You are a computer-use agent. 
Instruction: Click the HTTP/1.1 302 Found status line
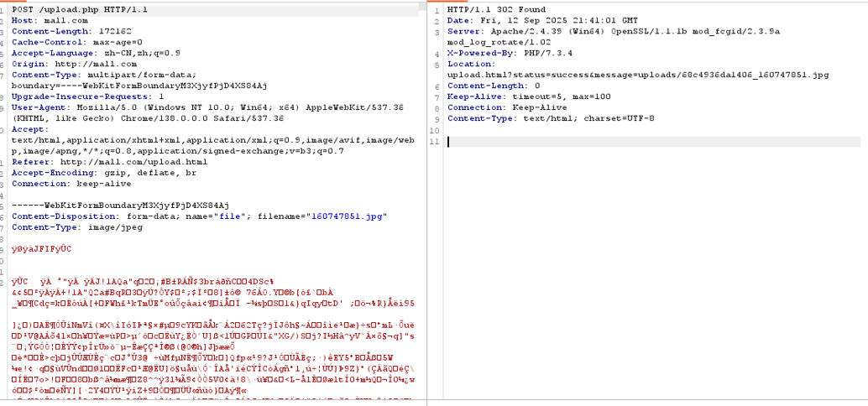point(497,10)
